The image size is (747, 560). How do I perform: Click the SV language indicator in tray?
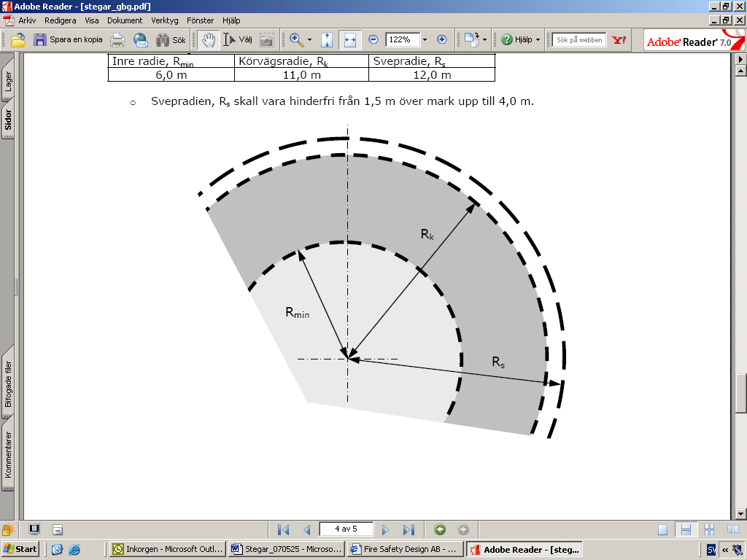click(711, 550)
